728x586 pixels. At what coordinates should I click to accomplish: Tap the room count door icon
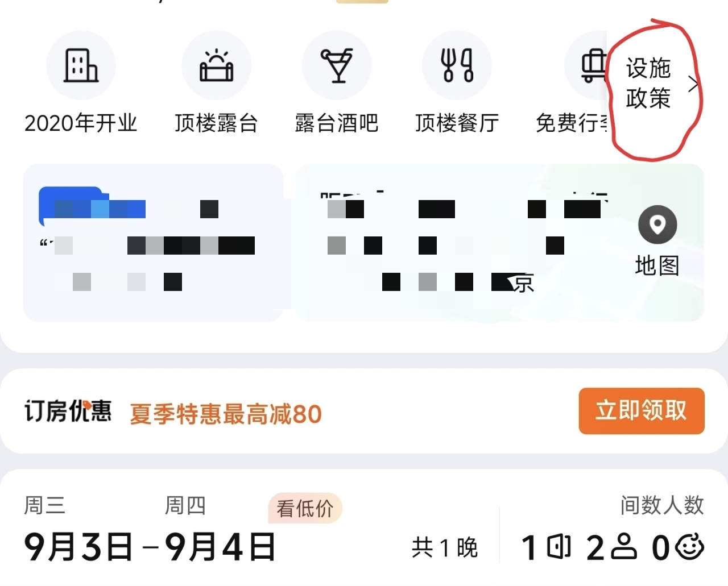click(x=559, y=547)
